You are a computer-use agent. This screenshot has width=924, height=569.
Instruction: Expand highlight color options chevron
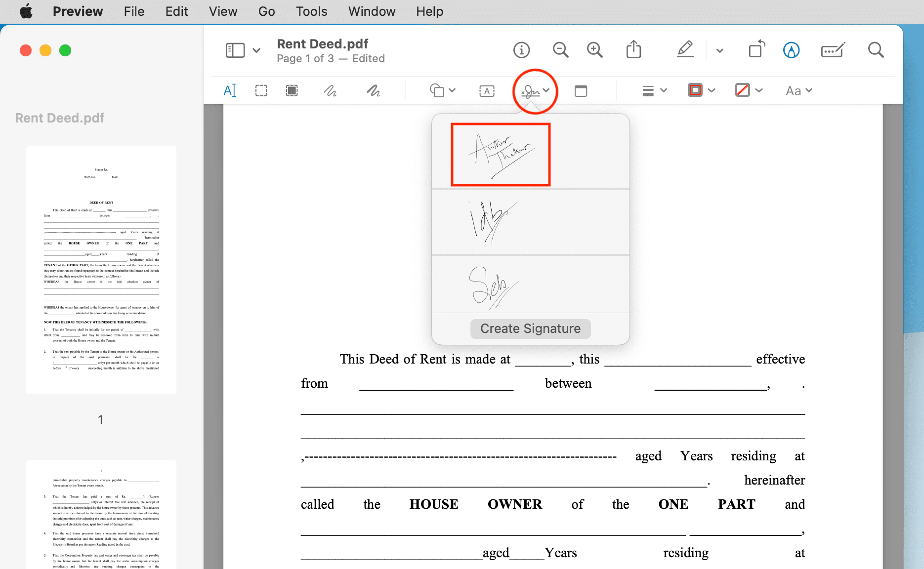(720, 50)
